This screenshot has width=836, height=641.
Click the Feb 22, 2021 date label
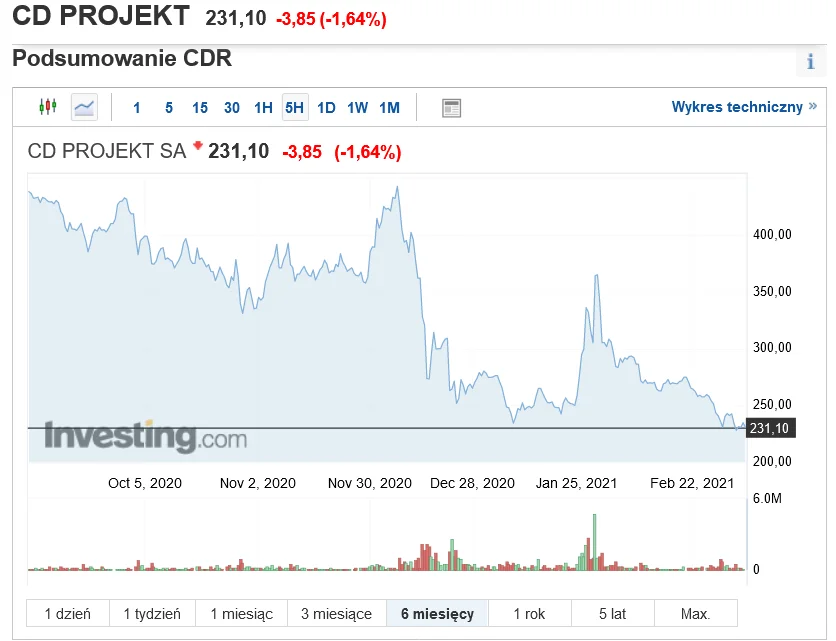692,483
